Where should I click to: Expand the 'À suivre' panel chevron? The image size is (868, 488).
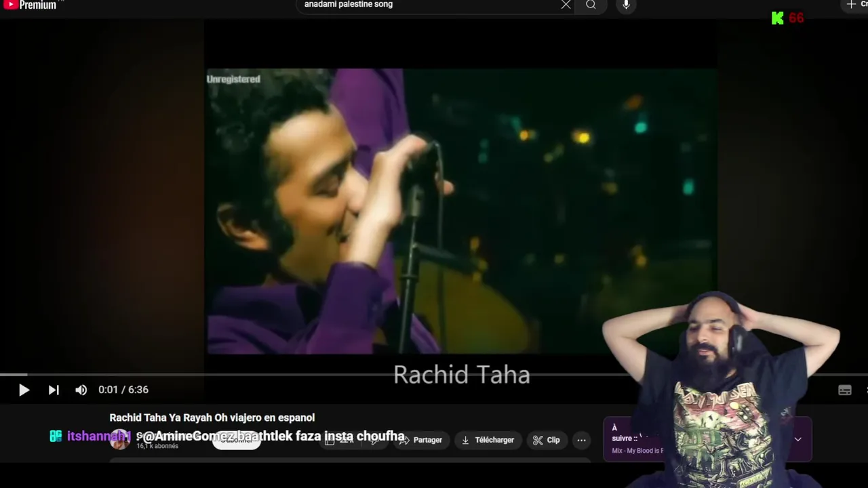pos(798,439)
